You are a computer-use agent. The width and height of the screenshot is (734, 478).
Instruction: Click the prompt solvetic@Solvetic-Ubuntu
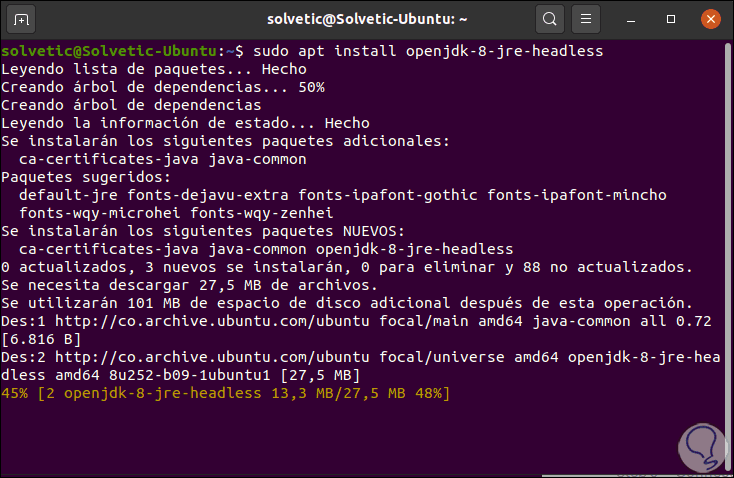coord(109,51)
